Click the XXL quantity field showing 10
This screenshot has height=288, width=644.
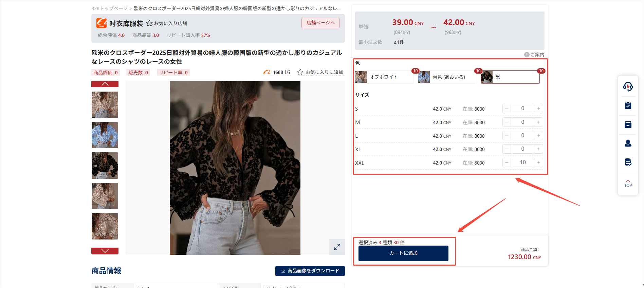[523, 162]
